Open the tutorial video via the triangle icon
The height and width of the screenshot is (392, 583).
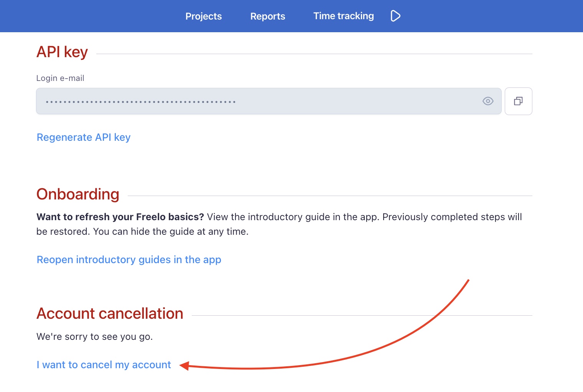tap(395, 16)
